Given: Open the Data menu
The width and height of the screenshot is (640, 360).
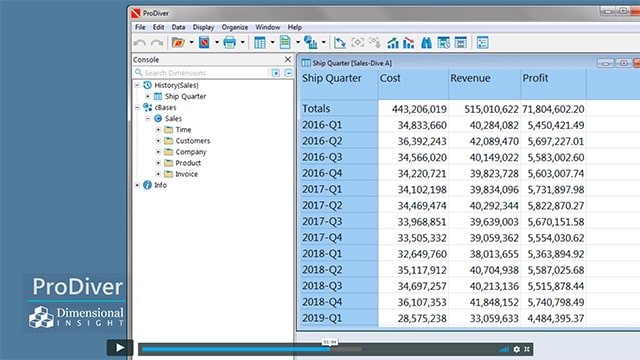Looking at the screenshot, I should (178, 27).
